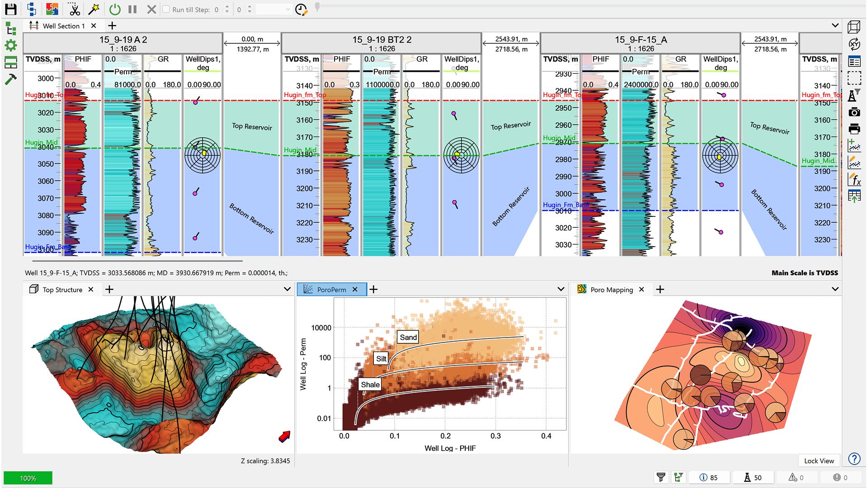Open help with the question mark button
The height and width of the screenshot is (488, 868).
[854, 459]
